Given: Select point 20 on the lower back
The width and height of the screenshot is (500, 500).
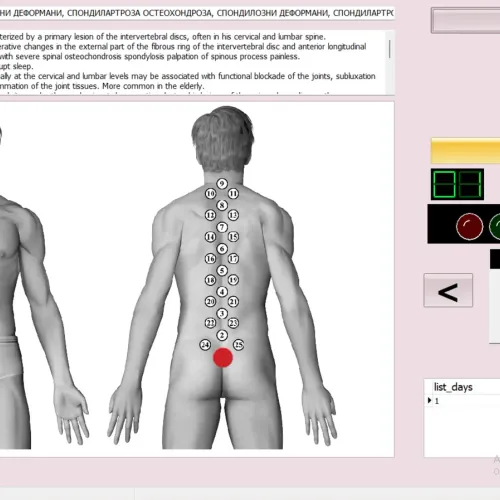Looking at the screenshot, I should [210, 302].
